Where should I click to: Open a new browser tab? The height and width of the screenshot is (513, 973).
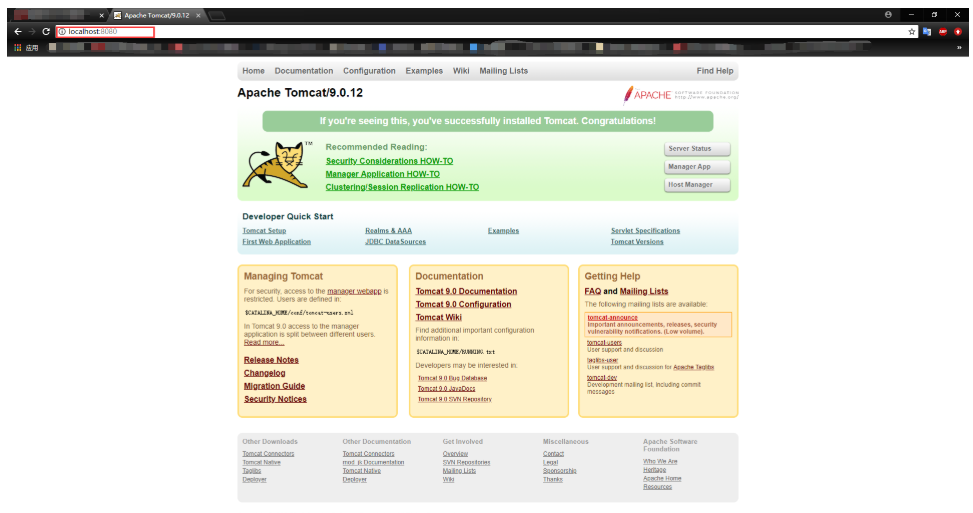pyautogui.click(x=217, y=16)
